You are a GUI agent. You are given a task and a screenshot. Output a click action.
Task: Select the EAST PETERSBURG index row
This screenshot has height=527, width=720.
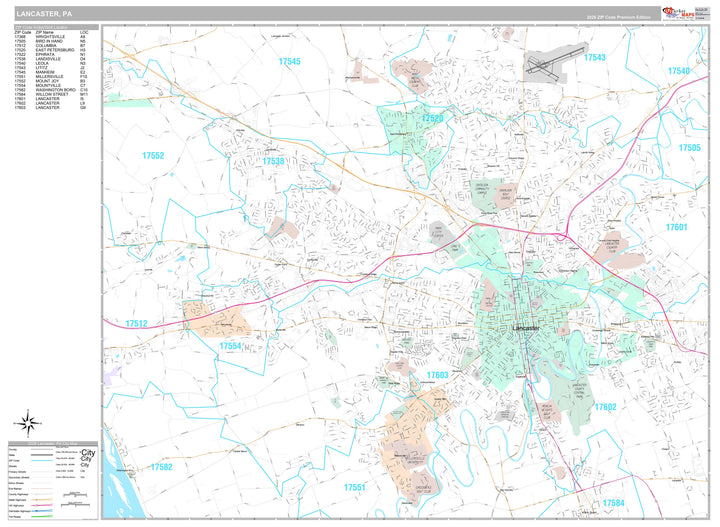coord(50,50)
